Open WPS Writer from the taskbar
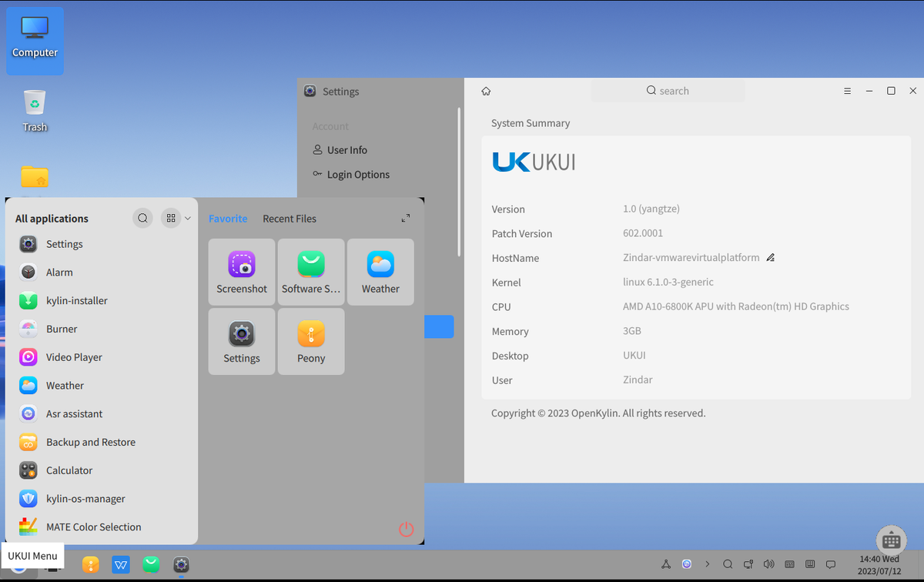924x582 pixels. point(121,565)
